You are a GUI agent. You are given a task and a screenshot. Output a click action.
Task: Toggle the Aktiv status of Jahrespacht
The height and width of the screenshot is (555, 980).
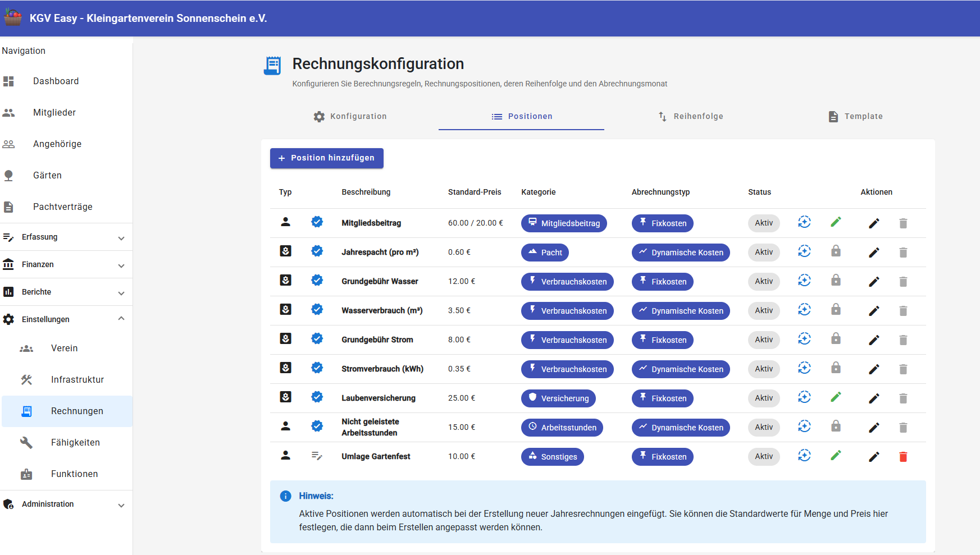point(764,252)
